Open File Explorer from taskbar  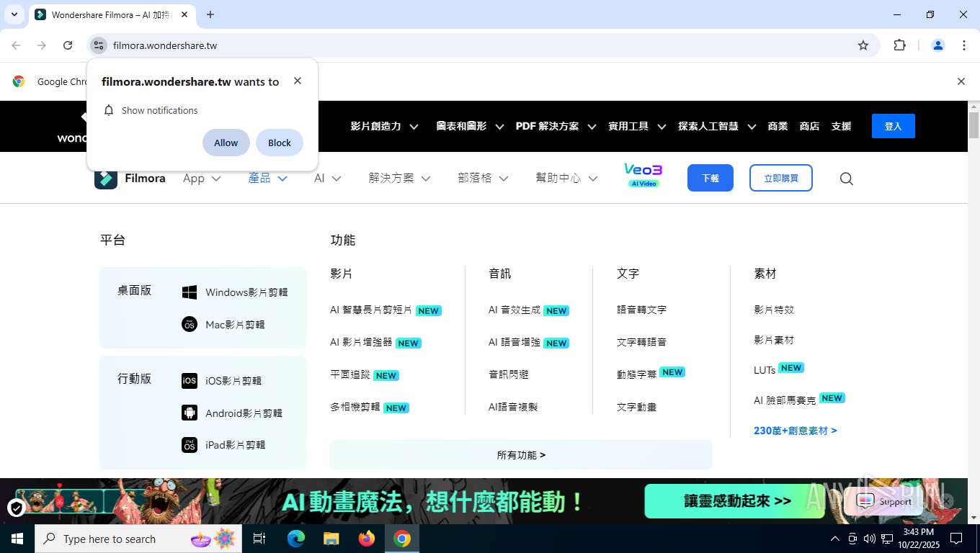point(331,539)
